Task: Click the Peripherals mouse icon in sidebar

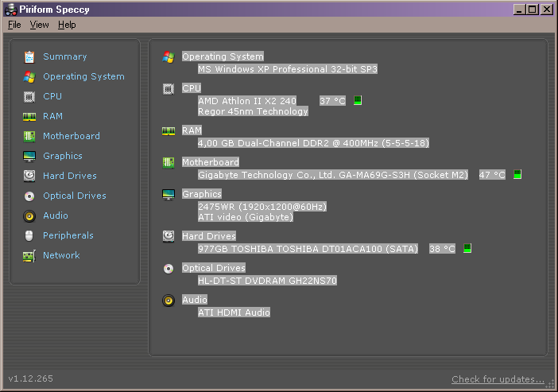Action: tap(29, 235)
